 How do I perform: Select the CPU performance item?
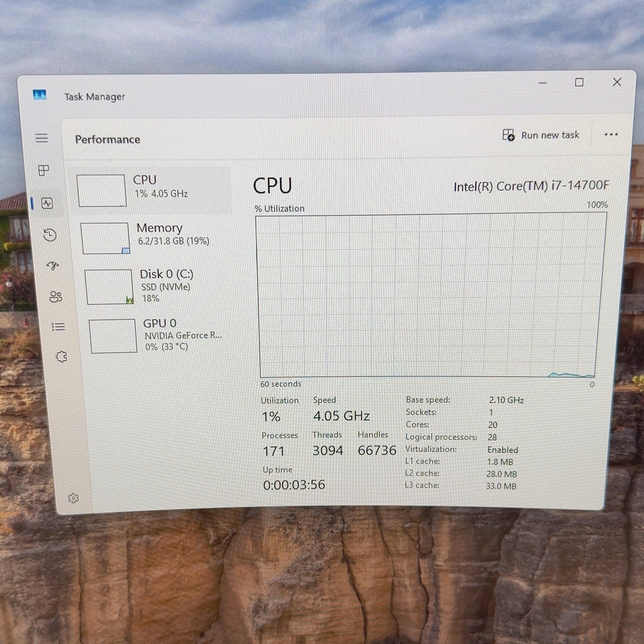(x=153, y=190)
